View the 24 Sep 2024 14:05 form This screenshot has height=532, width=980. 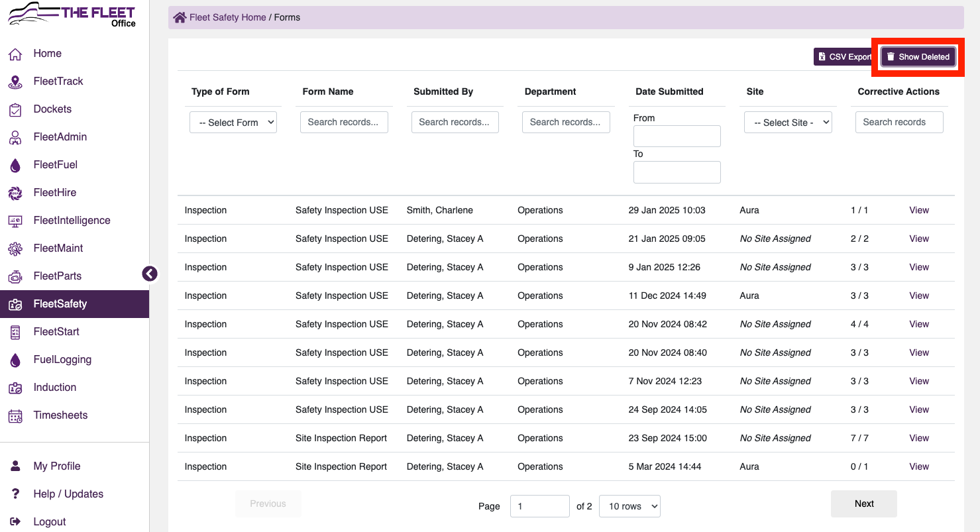[x=919, y=410]
